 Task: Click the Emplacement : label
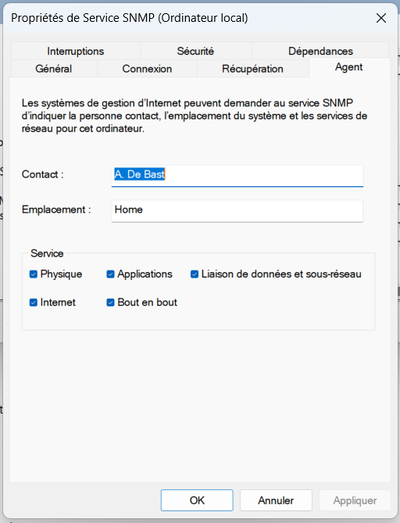pyautogui.click(x=56, y=209)
